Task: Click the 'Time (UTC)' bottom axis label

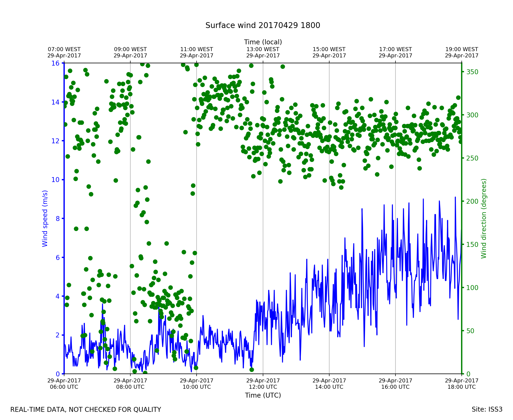Action: [263, 395]
